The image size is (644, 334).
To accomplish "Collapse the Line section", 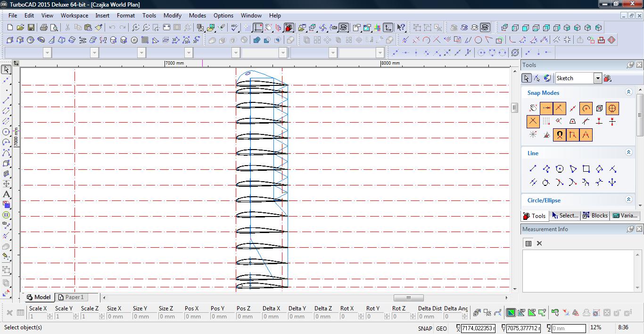I will (x=628, y=152).
